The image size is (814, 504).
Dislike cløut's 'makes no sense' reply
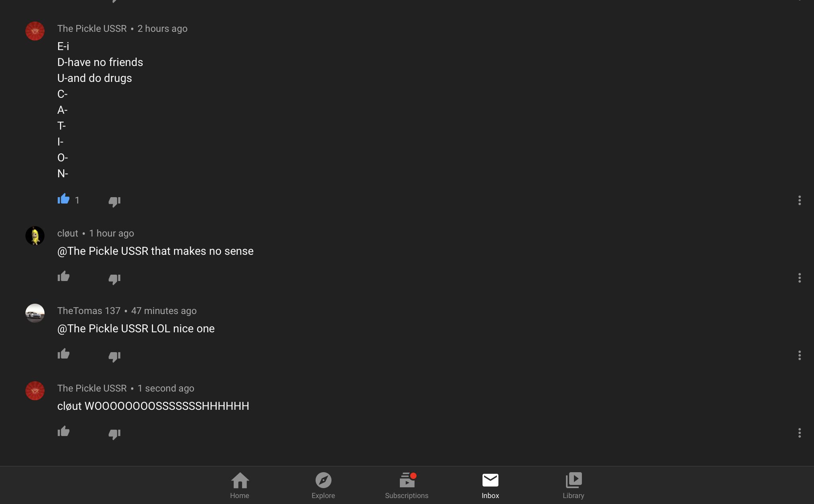point(114,279)
